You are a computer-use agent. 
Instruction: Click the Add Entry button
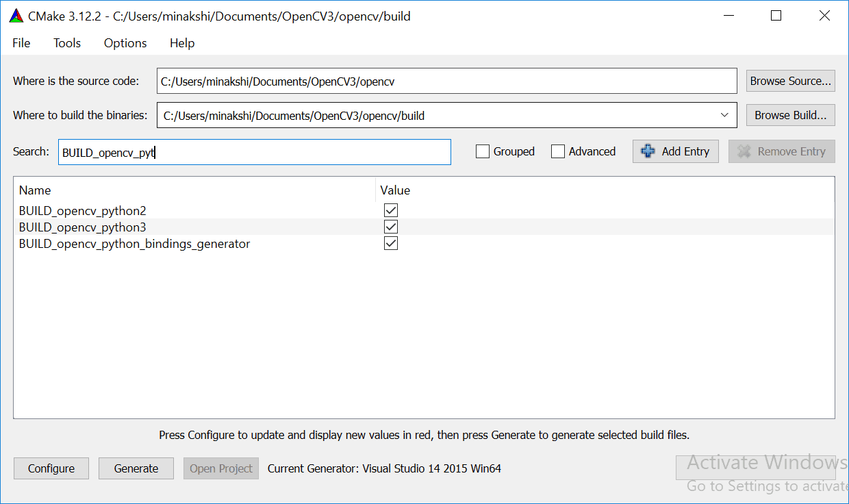(676, 151)
